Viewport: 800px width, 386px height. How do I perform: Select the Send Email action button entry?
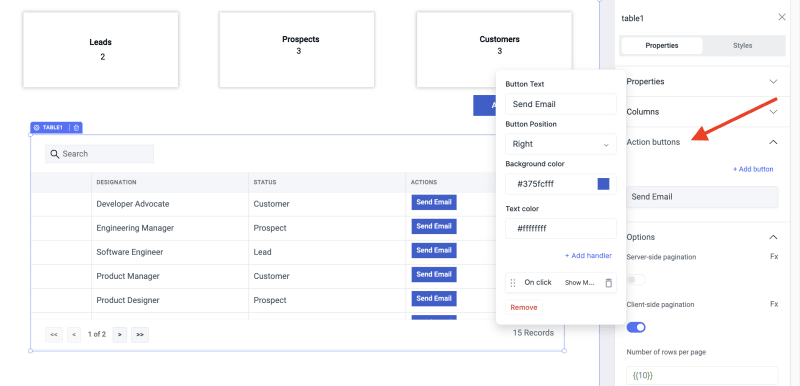702,197
